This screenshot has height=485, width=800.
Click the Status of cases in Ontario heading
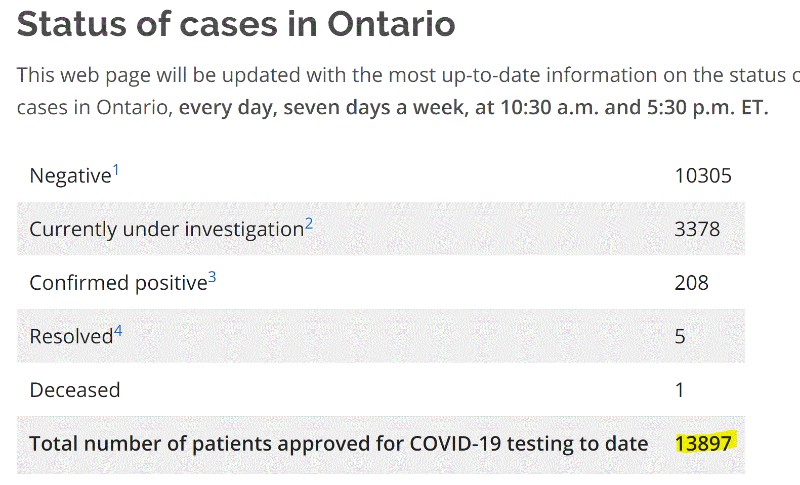click(x=236, y=24)
